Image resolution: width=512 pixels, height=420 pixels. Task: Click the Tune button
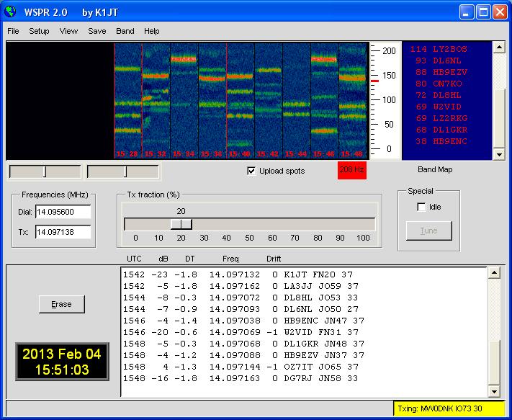pyautogui.click(x=429, y=231)
